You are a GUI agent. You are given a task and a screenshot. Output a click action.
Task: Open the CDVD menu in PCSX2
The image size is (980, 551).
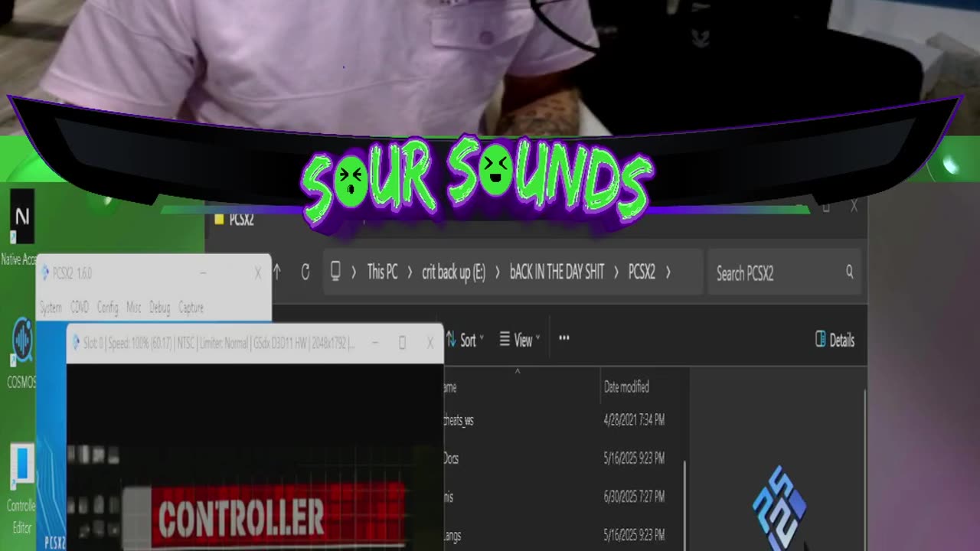80,308
